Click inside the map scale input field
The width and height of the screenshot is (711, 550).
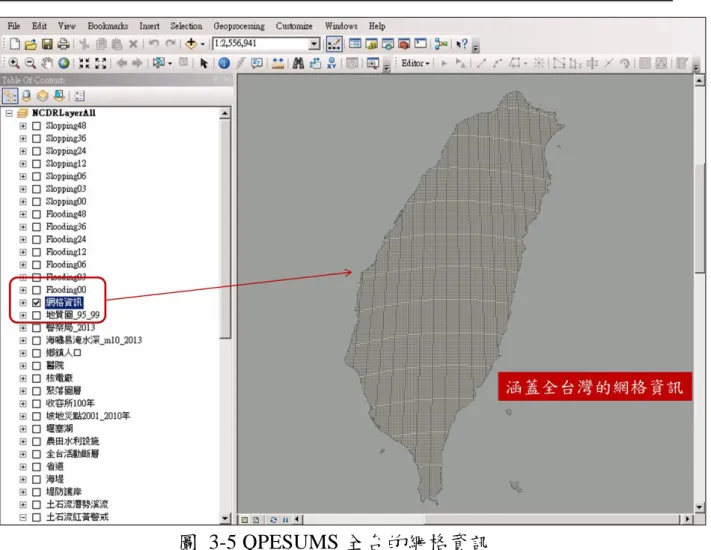tap(261, 44)
